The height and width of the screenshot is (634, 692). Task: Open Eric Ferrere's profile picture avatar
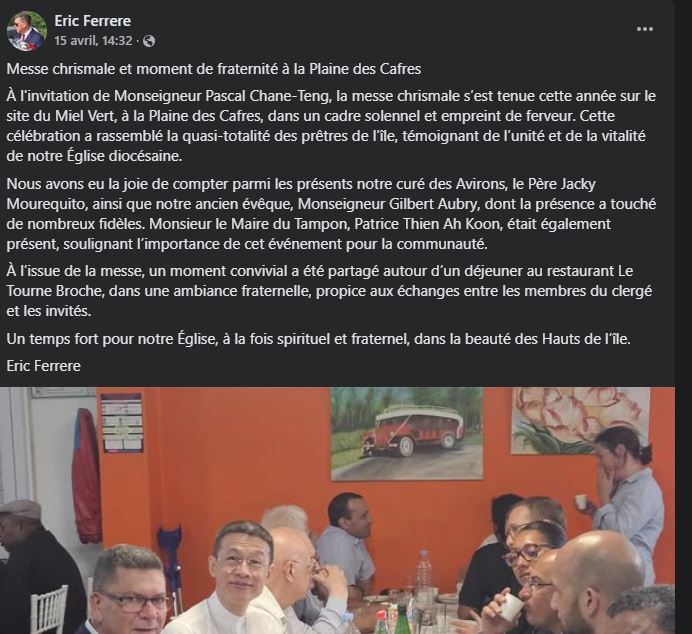point(26,31)
